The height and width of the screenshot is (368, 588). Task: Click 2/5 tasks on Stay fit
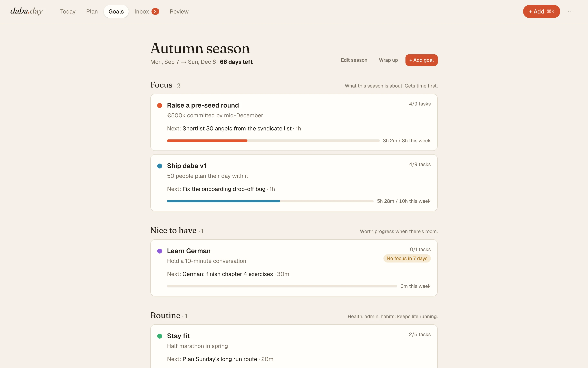pyautogui.click(x=420, y=334)
